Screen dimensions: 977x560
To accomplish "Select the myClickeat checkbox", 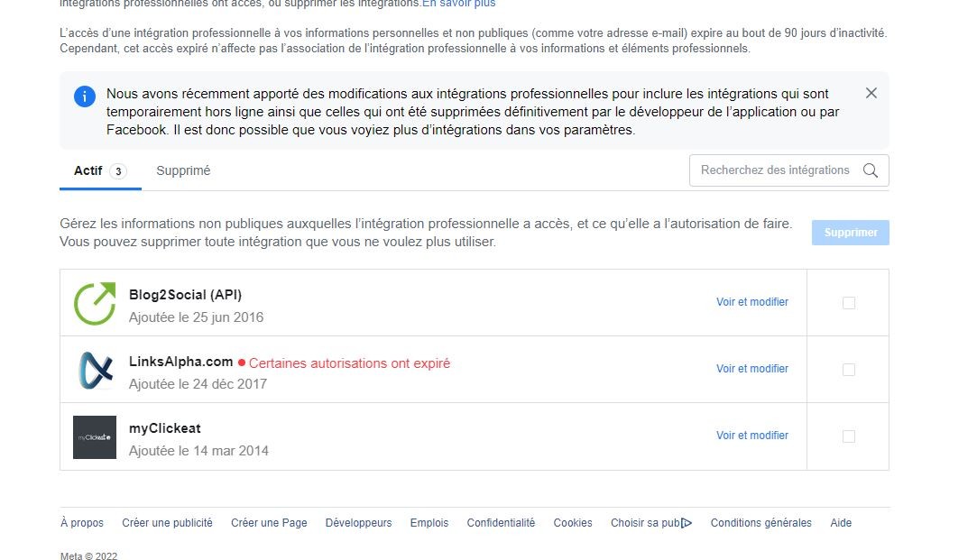I will [x=848, y=436].
